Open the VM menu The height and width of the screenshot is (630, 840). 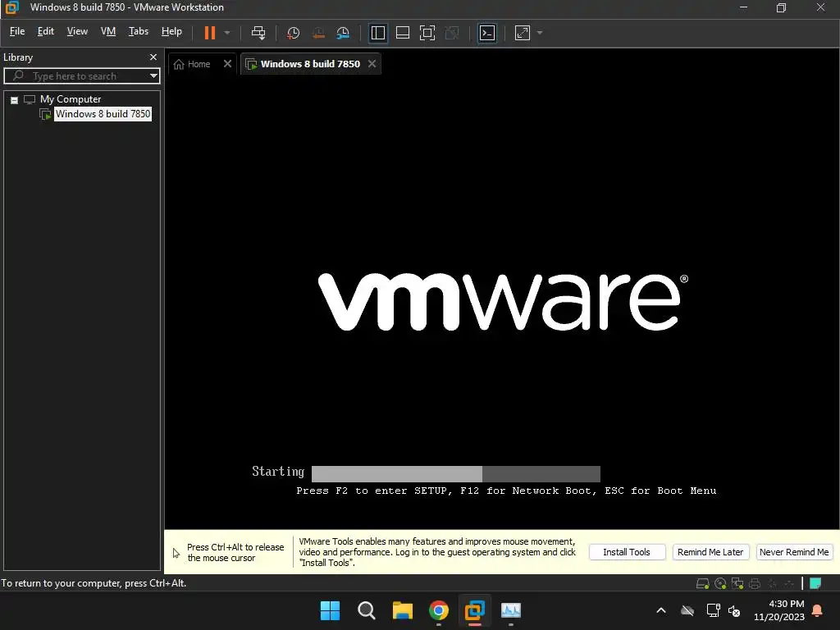point(108,31)
